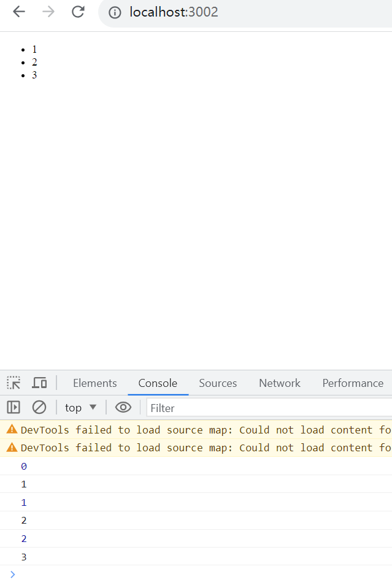Activate the inspect element picker

[14, 383]
